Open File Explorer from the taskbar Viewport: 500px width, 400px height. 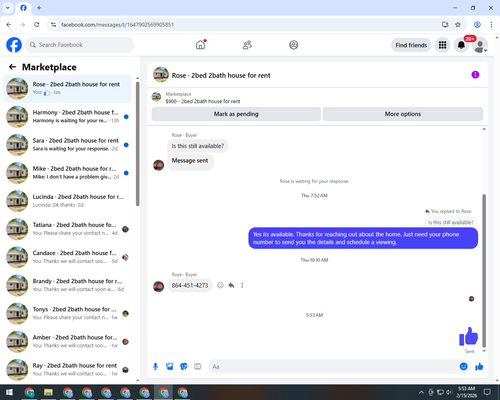48,392
